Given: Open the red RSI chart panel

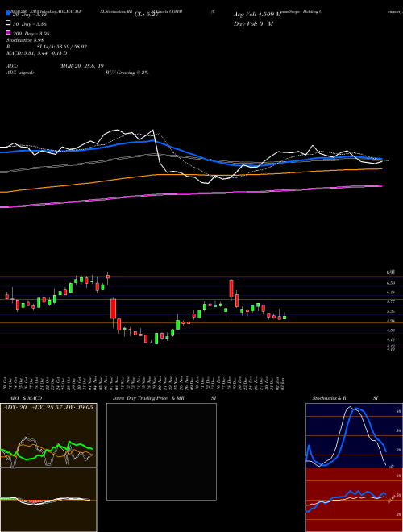Looking at the screenshot, I should point(354,500).
